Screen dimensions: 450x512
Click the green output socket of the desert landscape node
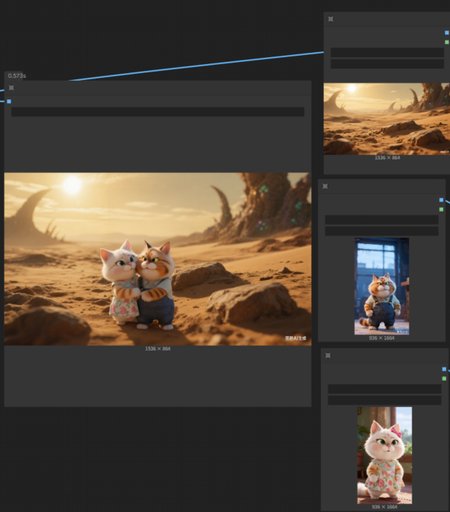click(447, 42)
